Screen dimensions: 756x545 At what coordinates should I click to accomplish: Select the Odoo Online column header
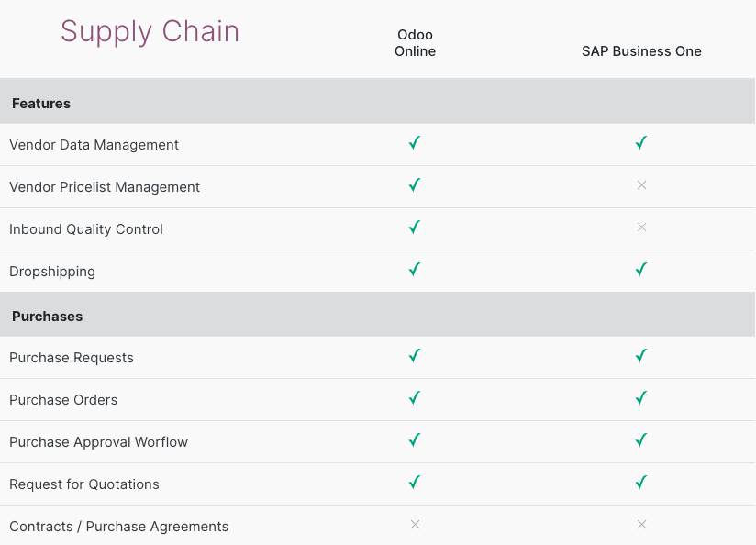coord(415,43)
